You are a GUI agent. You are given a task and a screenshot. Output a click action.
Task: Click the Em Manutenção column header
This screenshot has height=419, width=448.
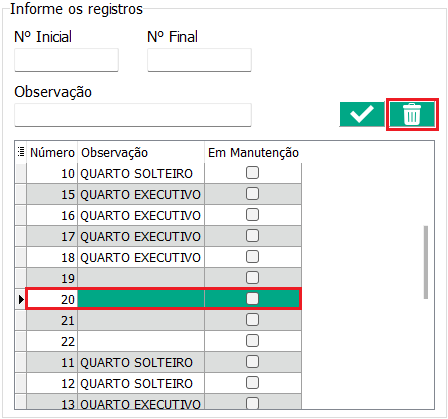click(253, 153)
